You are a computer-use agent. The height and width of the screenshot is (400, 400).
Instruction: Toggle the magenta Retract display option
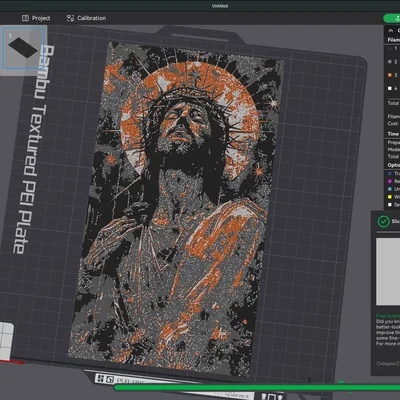(389, 181)
